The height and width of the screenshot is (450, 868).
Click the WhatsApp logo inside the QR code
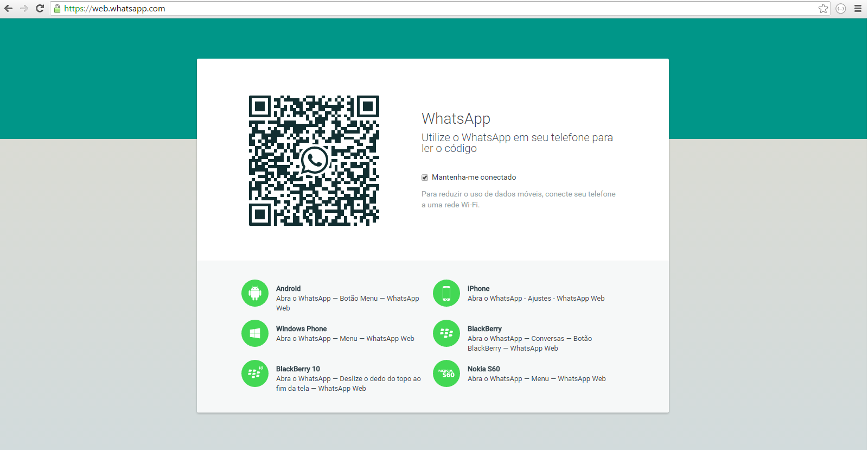coord(314,160)
